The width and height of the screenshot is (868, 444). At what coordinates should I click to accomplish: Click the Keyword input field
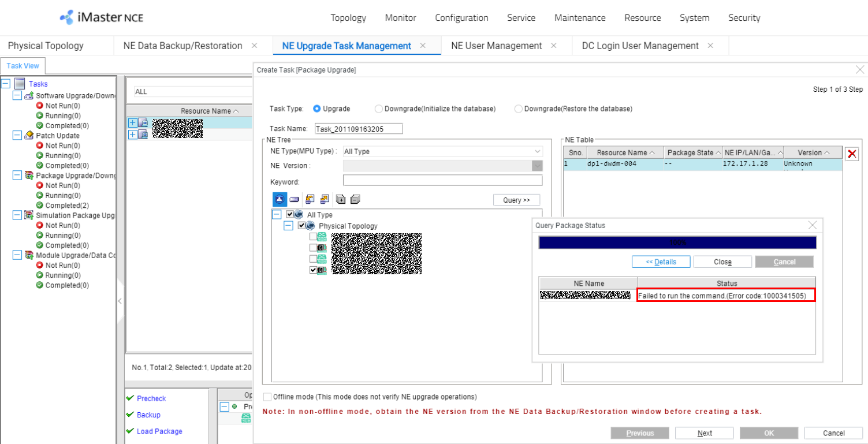click(443, 181)
